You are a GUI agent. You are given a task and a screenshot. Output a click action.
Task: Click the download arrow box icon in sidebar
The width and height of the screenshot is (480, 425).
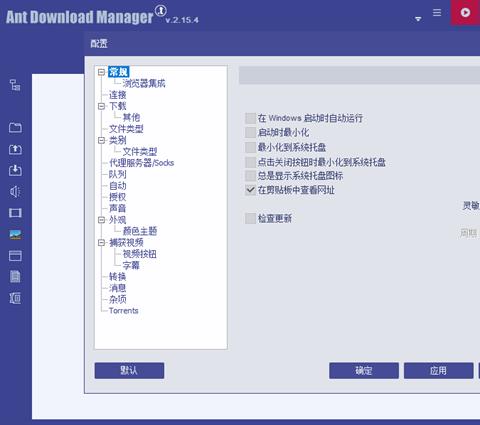pyautogui.click(x=15, y=170)
